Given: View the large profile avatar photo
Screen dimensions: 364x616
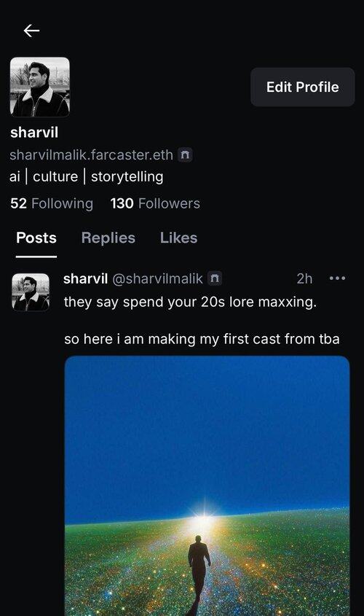Looking at the screenshot, I should 40,87.
